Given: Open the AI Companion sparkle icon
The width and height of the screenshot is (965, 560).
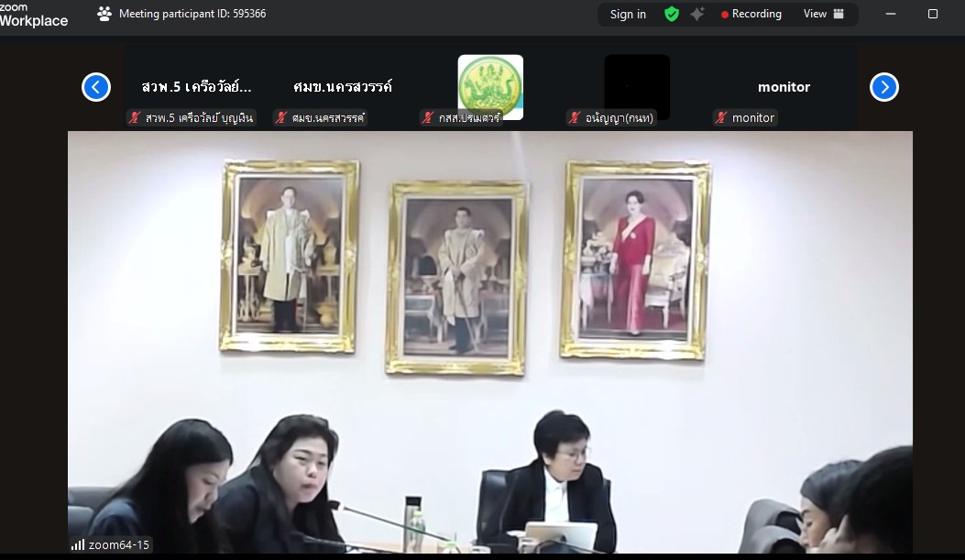Looking at the screenshot, I should (697, 14).
